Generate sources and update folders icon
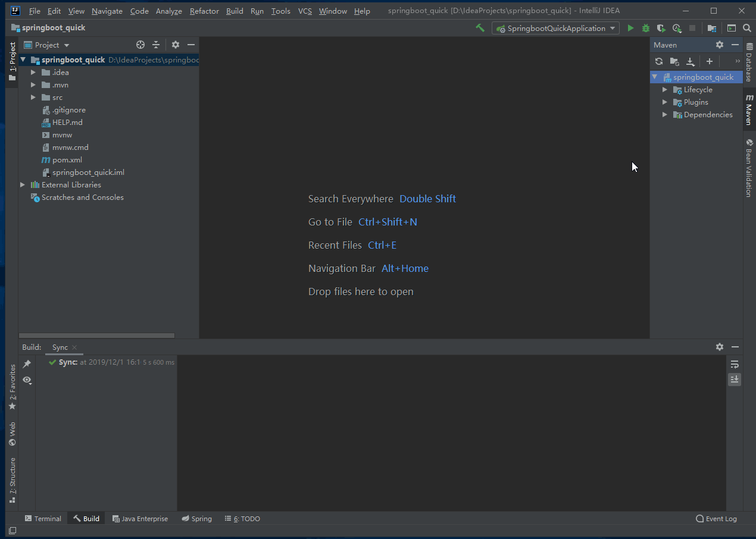The width and height of the screenshot is (756, 539). tap(674, 61)
